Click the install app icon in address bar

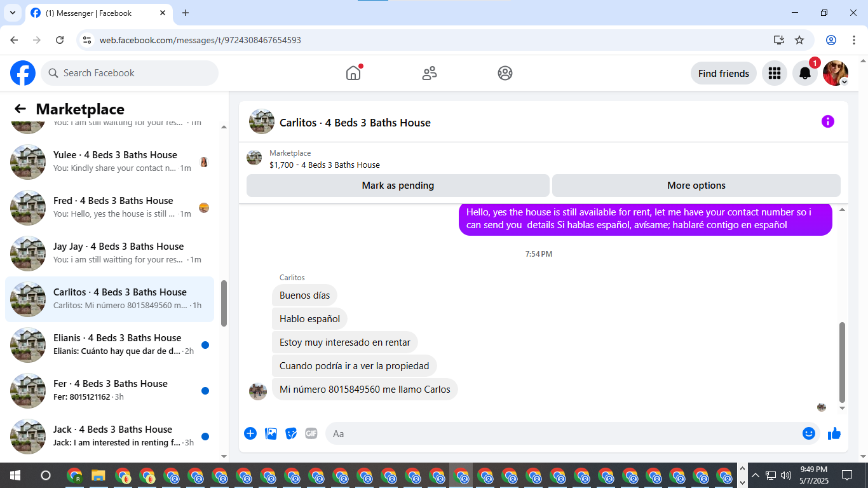pos(779,40)
